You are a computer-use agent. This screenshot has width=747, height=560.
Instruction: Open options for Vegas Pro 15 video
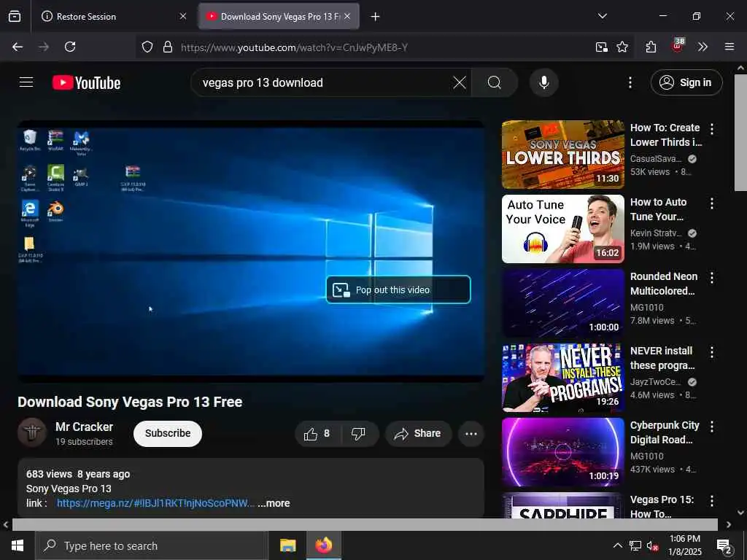[x=712, y=500]
